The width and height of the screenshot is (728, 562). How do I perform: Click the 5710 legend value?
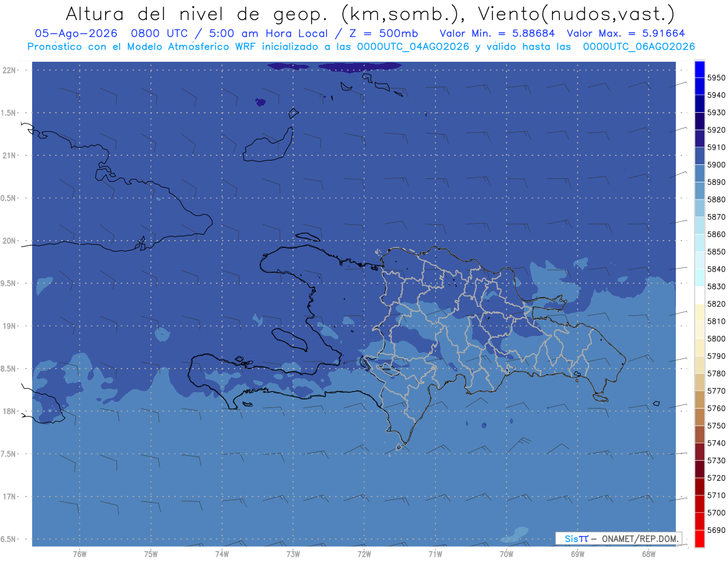[x=716, y=495]
